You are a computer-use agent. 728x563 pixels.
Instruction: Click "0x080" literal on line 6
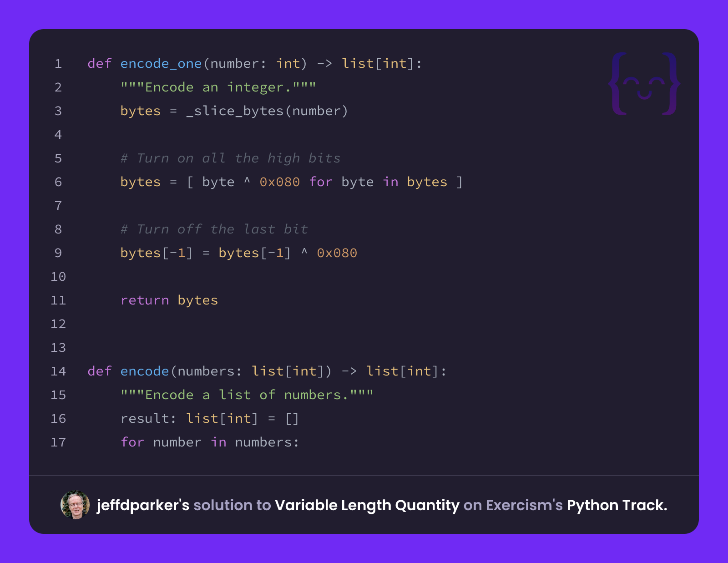(280, 182)
